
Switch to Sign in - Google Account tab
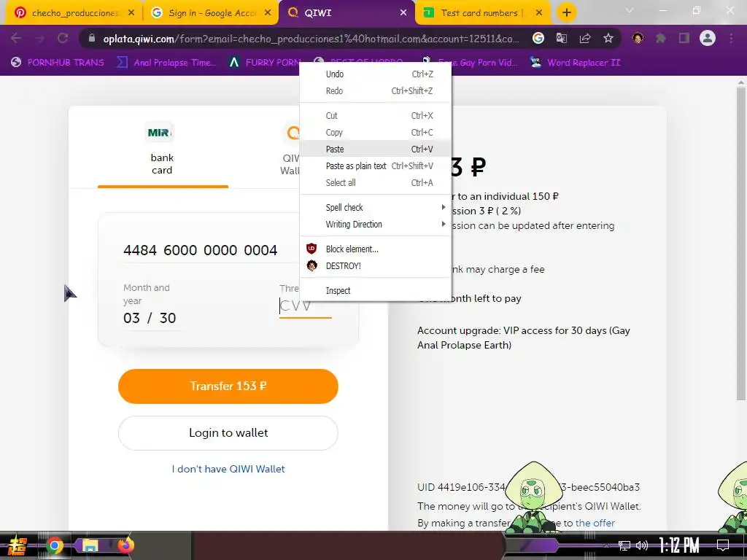pos(210,13)
